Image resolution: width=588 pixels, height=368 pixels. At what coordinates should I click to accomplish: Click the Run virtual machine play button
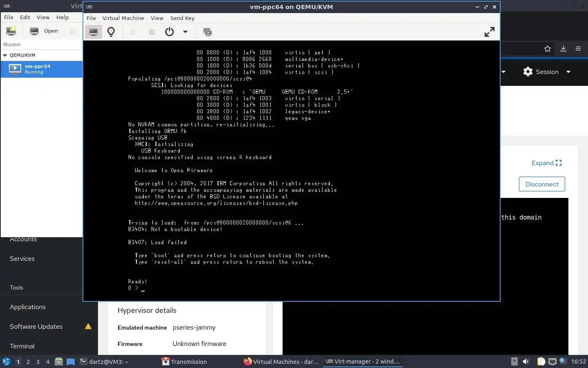pos(134,32)
